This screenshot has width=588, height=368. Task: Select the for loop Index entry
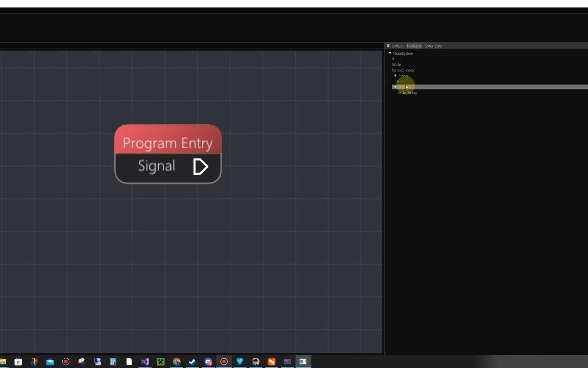(403, 70)
